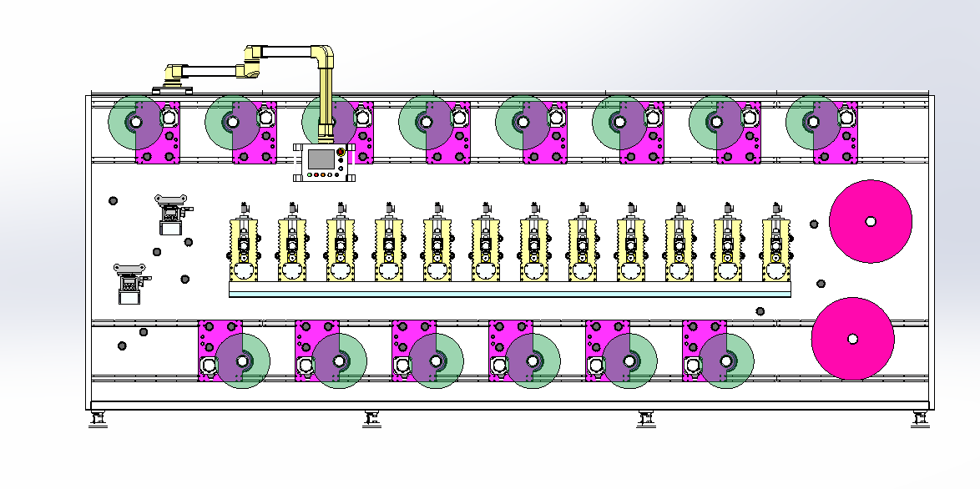Select the yellow elbow joint of the pendant arm

tap(325, 56)
